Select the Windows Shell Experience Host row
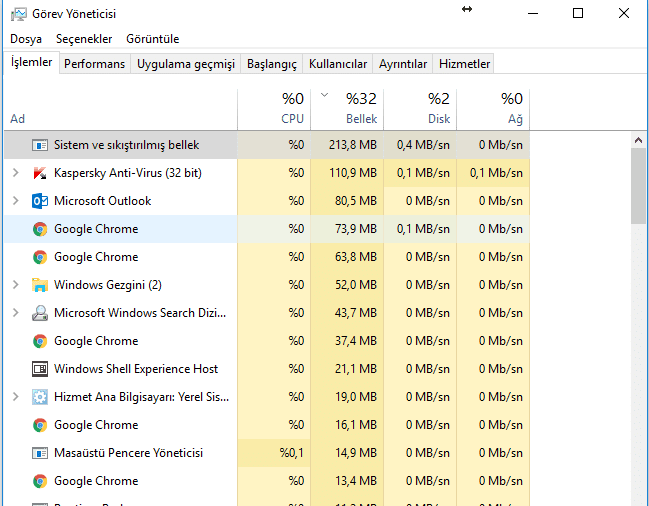Viewport: 649px width, 506px height. pyautogui.click(x=267, y=369)
